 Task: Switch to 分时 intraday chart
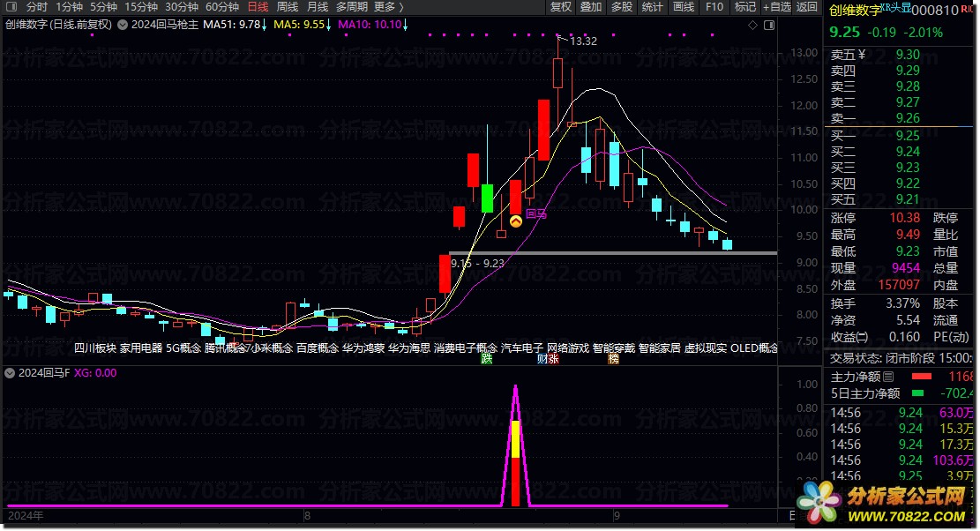pyautogui.click(x=36, y=7)
